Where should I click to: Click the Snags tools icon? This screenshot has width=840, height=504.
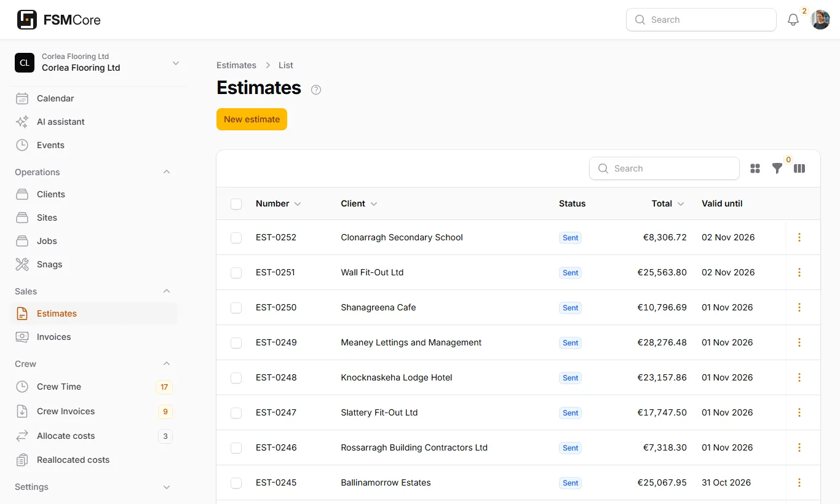[22, 264]
